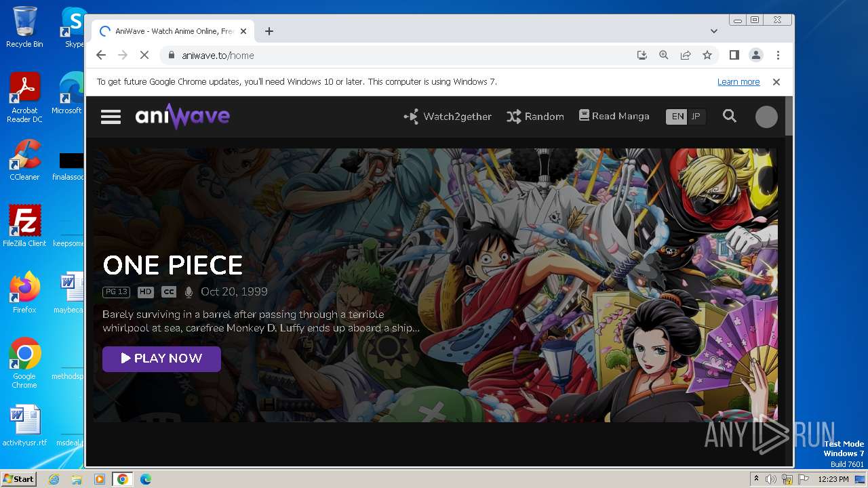Open Learn more update link
868x488 pixels.
point(738,82)
